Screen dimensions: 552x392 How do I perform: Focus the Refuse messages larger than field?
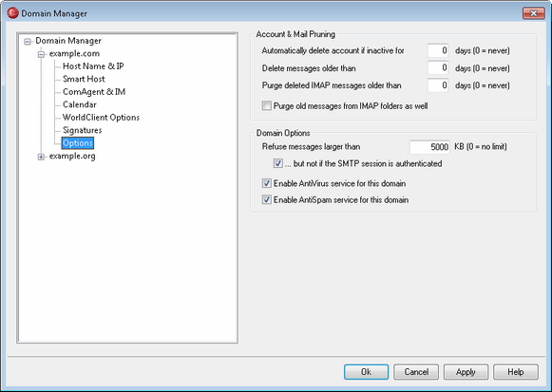[x=429, y=146]
